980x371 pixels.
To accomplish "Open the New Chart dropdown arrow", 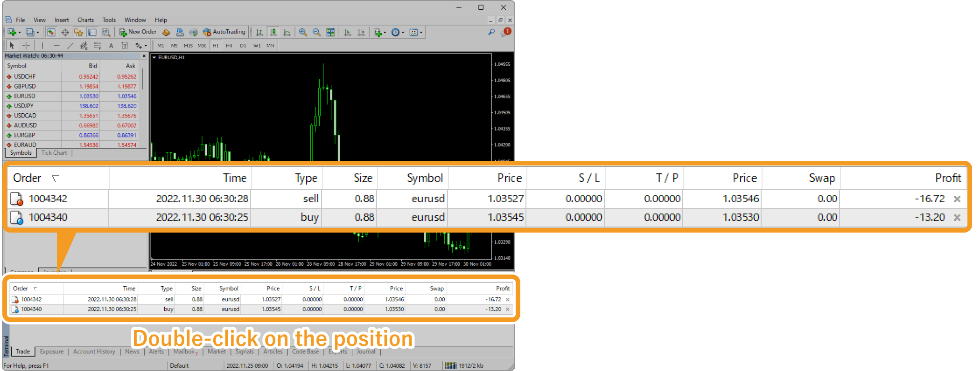I will click(20, 33).
